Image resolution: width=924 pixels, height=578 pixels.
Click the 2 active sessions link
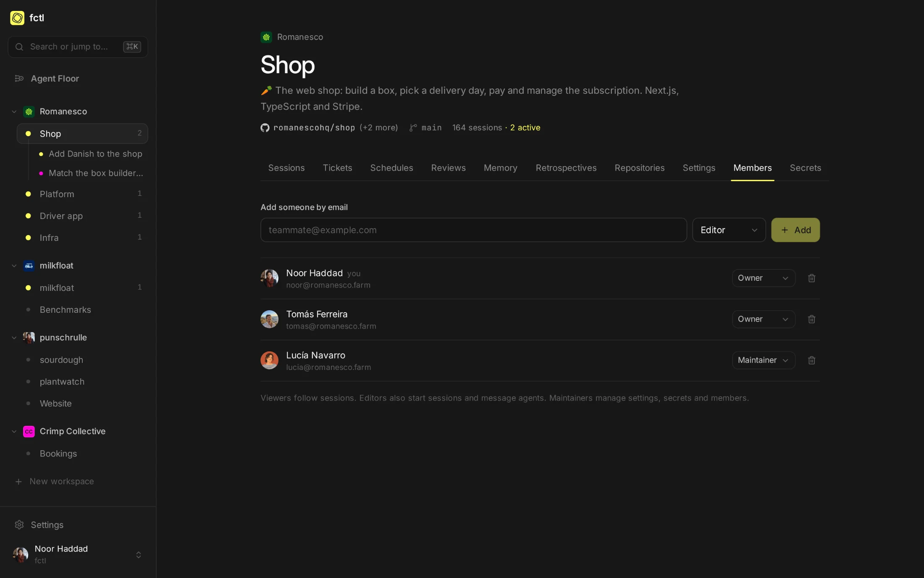click(525, 127)
